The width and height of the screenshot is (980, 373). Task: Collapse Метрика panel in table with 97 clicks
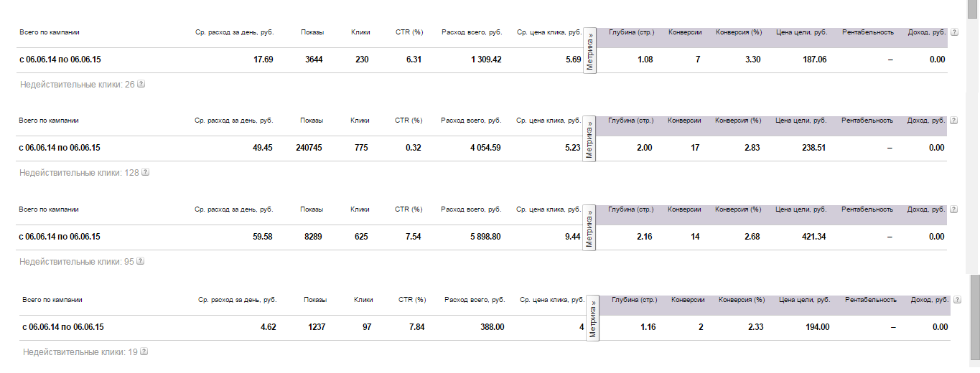pos(593,318)
